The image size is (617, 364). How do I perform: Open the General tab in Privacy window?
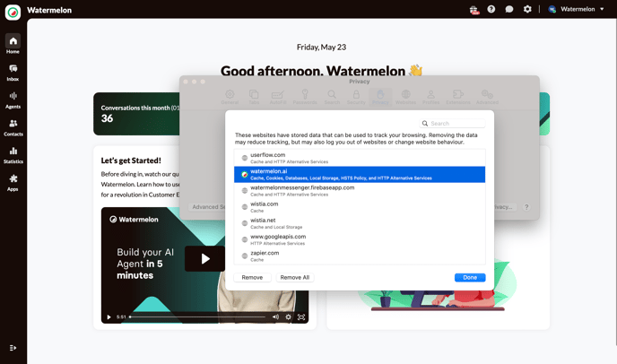[x=230, y=97]
